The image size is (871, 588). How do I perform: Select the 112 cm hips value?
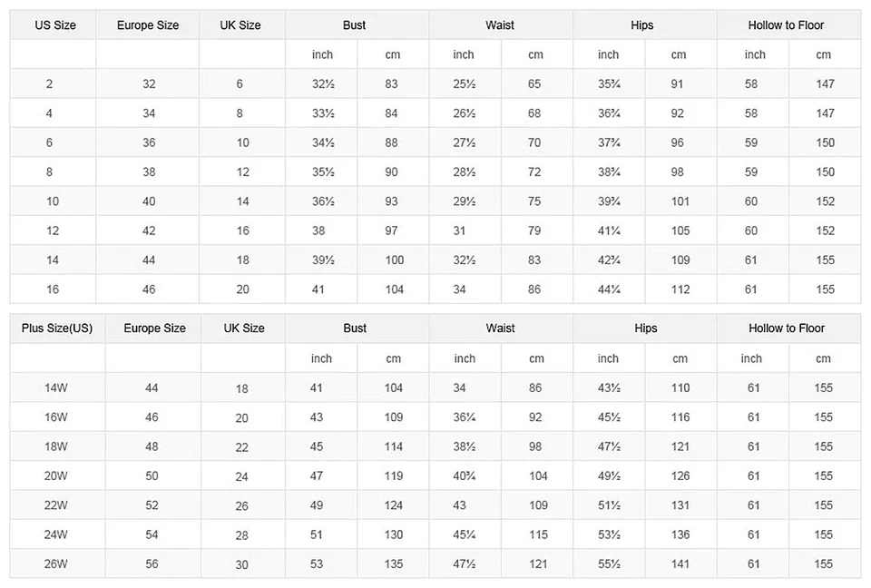(x=680, y=289)
